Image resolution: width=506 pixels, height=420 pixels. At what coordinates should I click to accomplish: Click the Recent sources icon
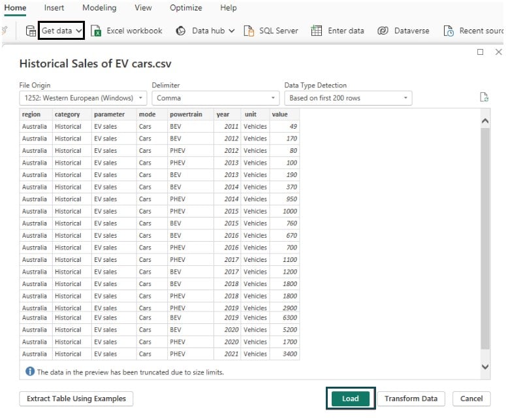[449, 31]
